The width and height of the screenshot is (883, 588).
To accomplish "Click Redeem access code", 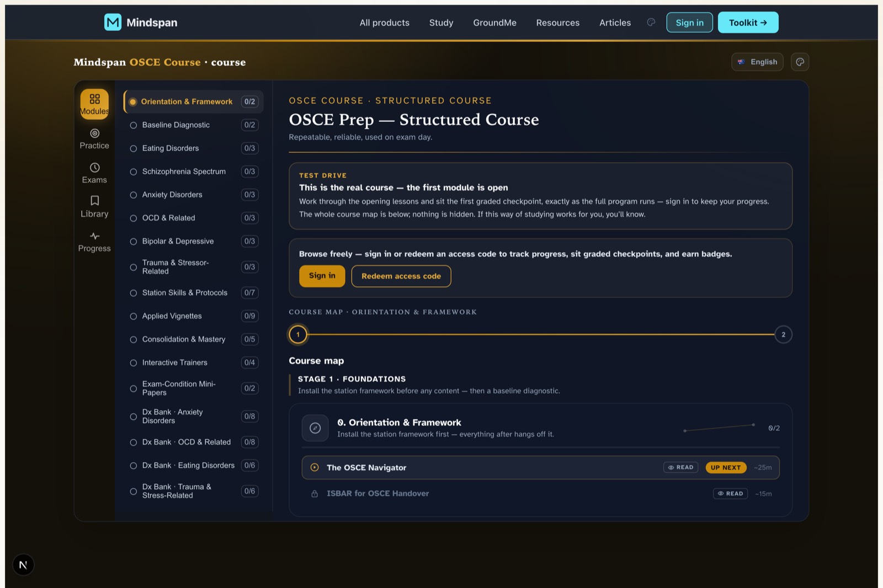I will (401, 276).
